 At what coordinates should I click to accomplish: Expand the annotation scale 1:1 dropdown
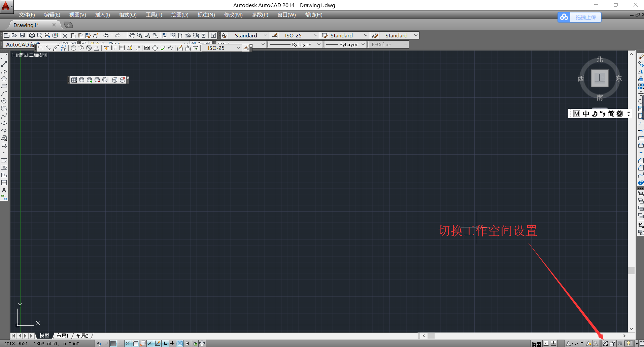click(582, 343)
